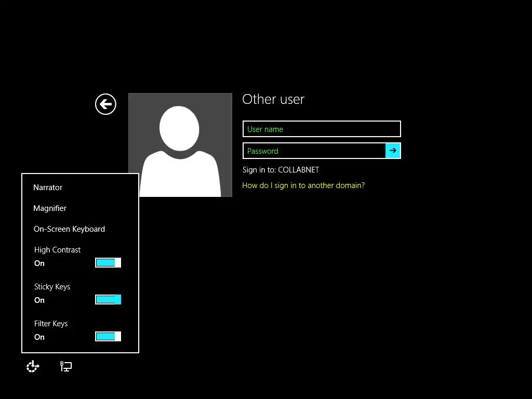532x399 pixels.
Task: Select the 'Sign in to: COLLABNET' text
Action: [281, 170]
